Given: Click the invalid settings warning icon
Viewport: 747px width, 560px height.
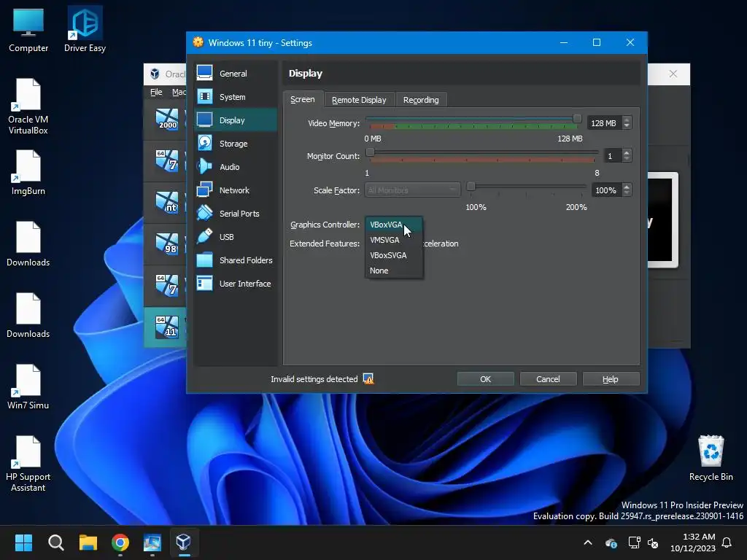Looking at the screenshot, I should tap(368, 378).
